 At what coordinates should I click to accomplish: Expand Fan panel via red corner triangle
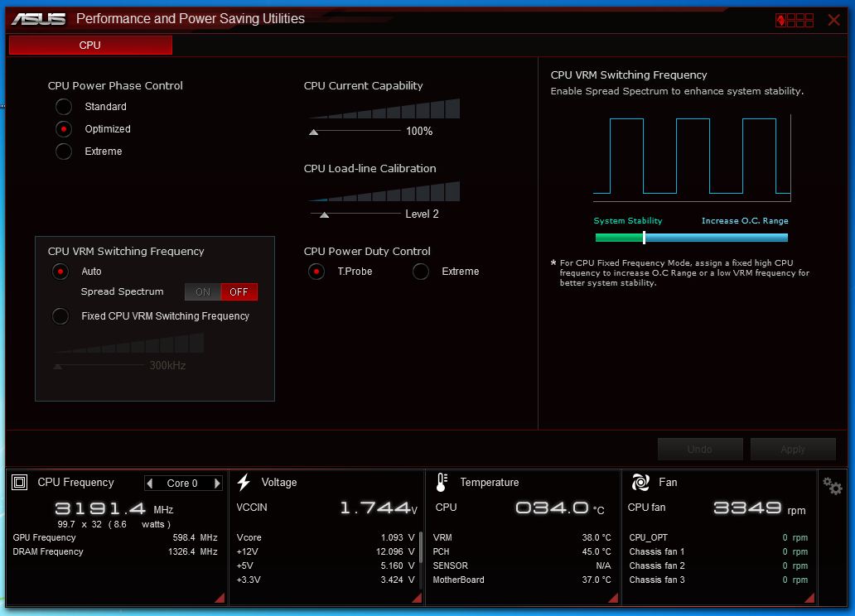809,598
